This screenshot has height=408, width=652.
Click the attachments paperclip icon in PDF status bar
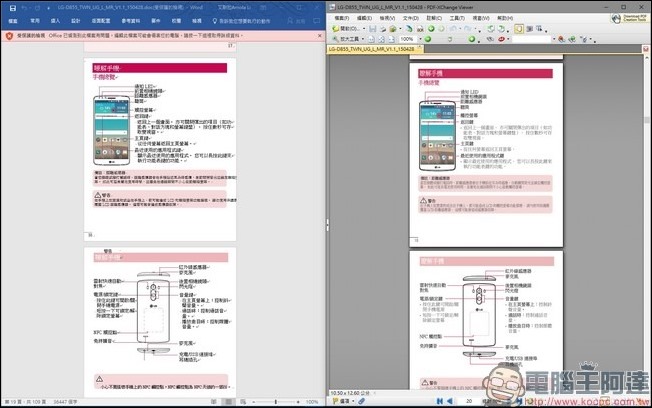362,401
